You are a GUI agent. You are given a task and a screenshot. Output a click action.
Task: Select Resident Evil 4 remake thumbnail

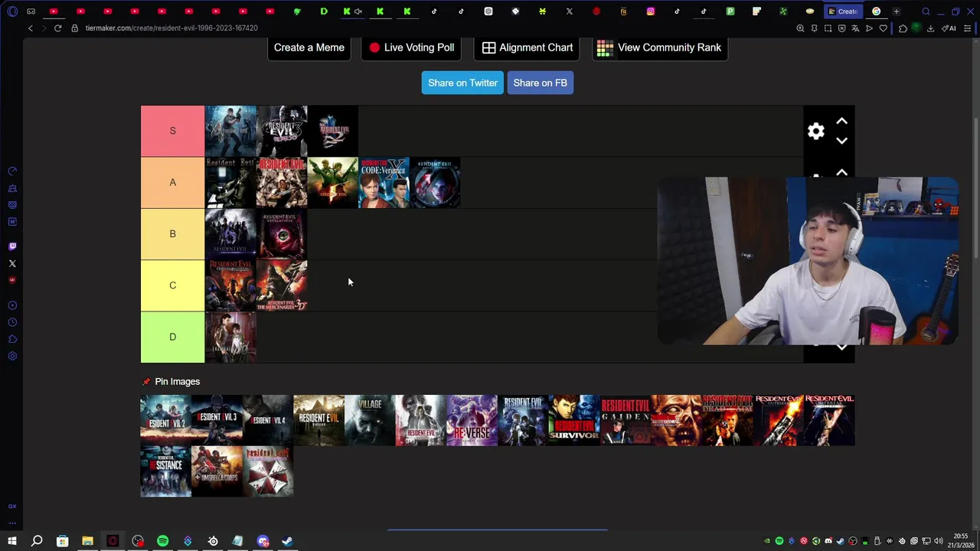coord(268,420)
